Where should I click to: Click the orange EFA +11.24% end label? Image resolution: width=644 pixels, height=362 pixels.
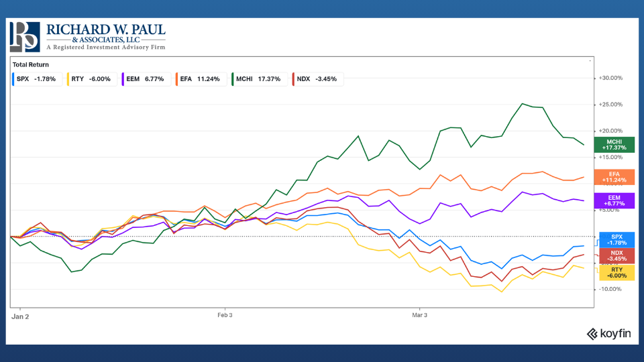(x=615, y=176)
